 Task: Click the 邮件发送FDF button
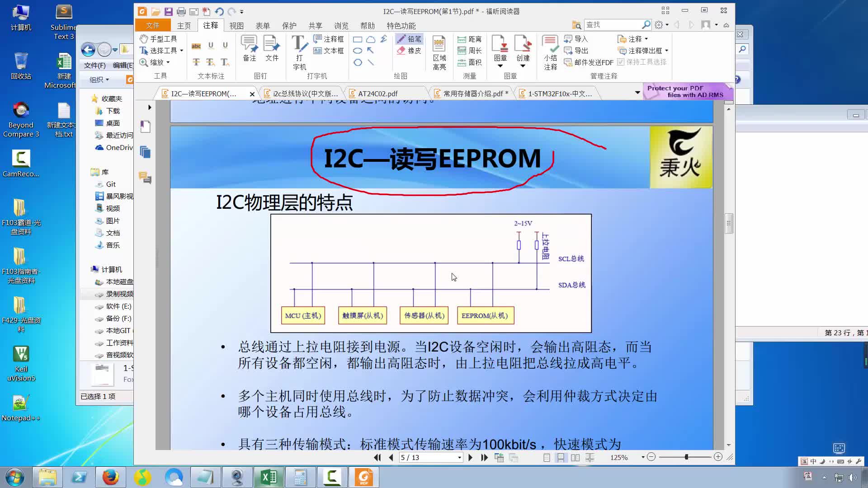click(590, 63)
